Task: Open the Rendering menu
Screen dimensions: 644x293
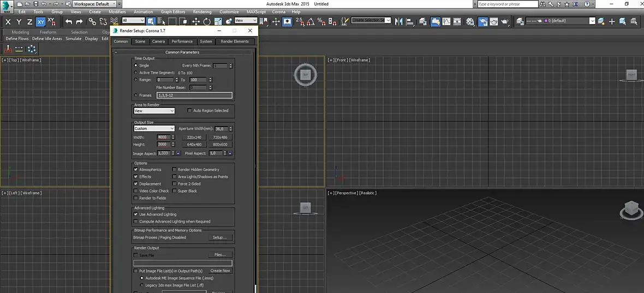Action: pos(202,11)
